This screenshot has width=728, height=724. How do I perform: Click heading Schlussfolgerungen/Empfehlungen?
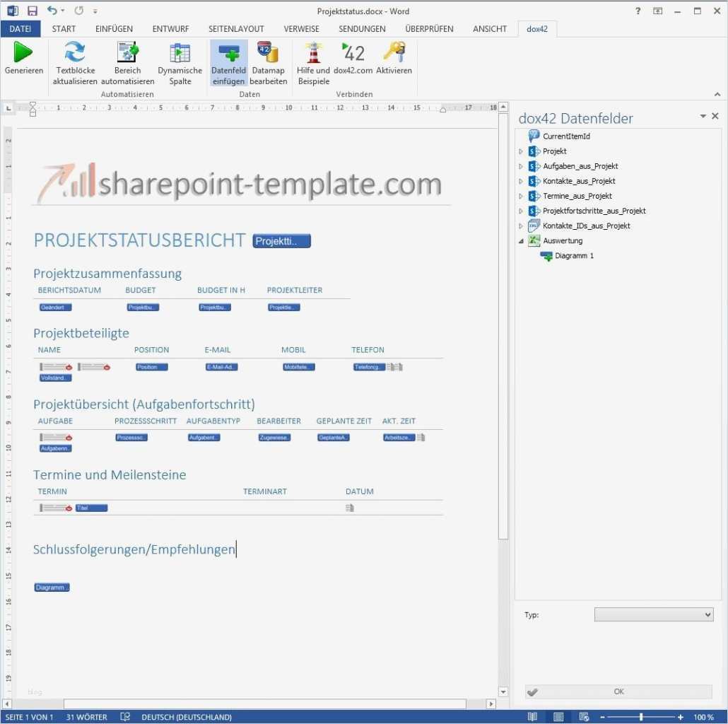point(134,549)
